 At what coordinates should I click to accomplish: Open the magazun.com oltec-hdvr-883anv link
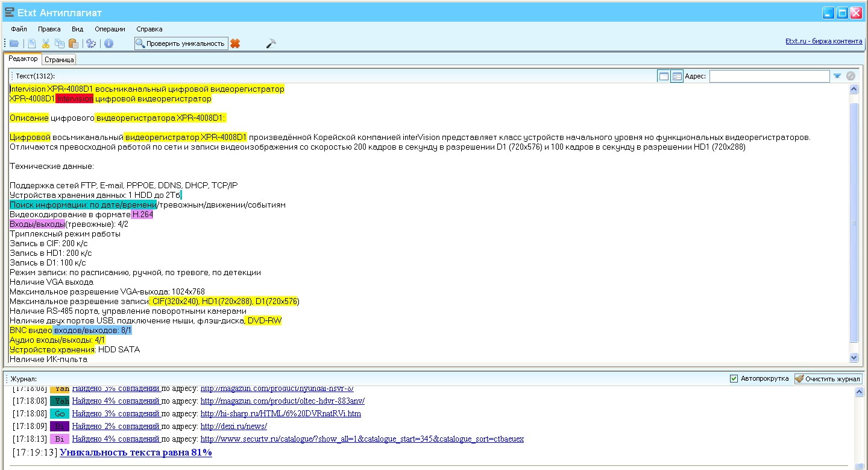pos(282,401)
